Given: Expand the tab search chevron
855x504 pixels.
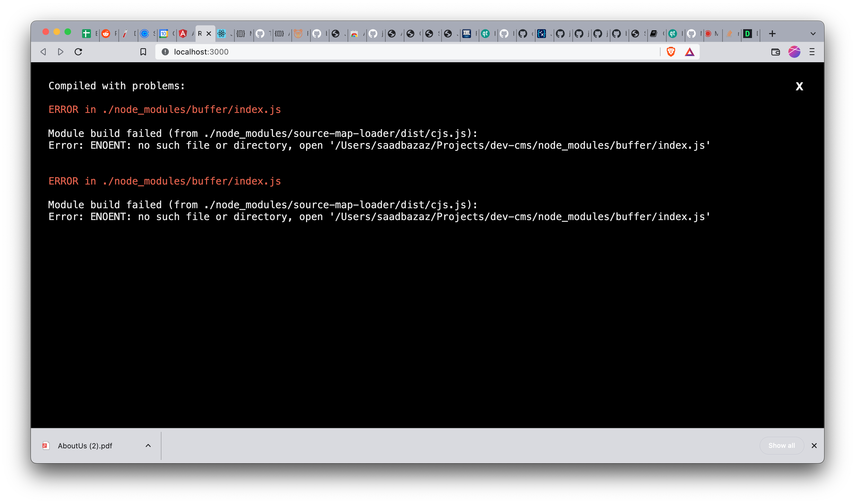Looking at the screenshot, I should [813, 33].
